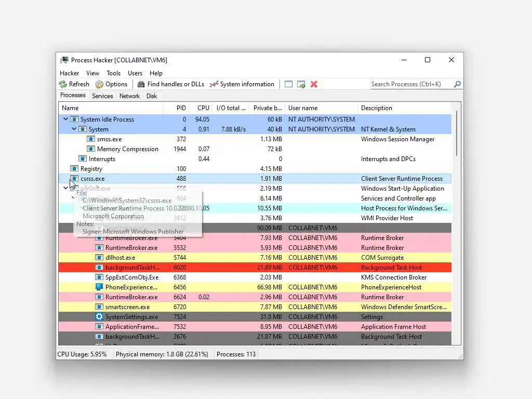Image resolution: width=532 pixels, height=399 pixels.
Task: Click the binoculars Find handles icon
Action: [x=141, y=84]
